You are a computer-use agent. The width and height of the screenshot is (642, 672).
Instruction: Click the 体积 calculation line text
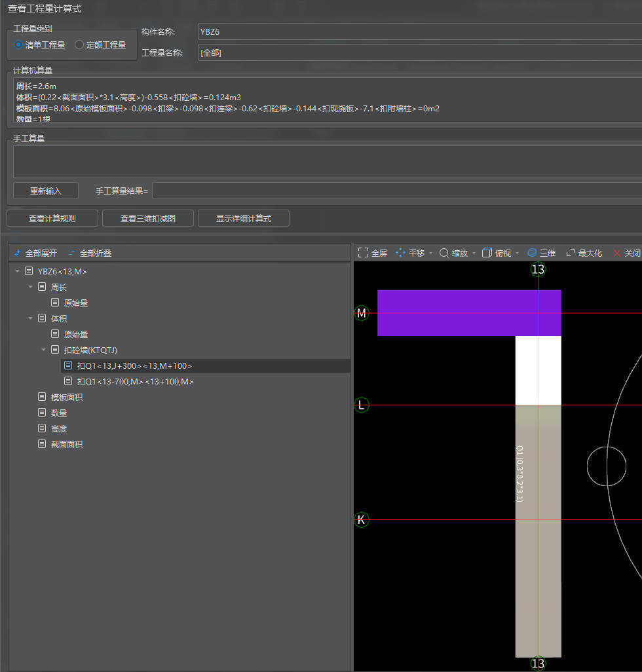click(x=128, y=98)
